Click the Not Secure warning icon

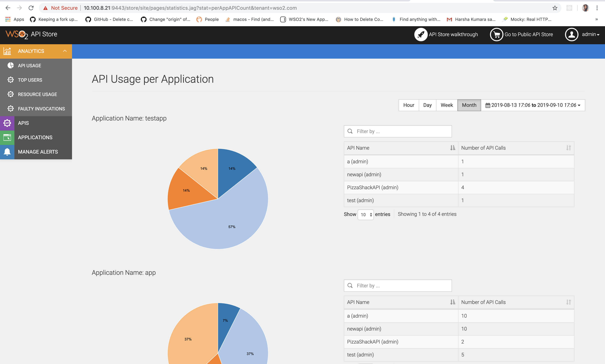coord(45,8)
